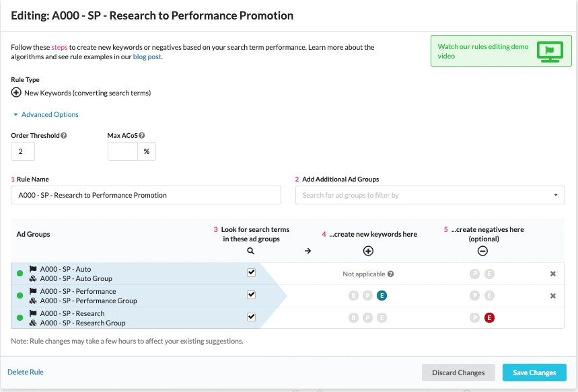
Task: Click the P phrase icon for Research Group keywords
Action: click(367, 317)
